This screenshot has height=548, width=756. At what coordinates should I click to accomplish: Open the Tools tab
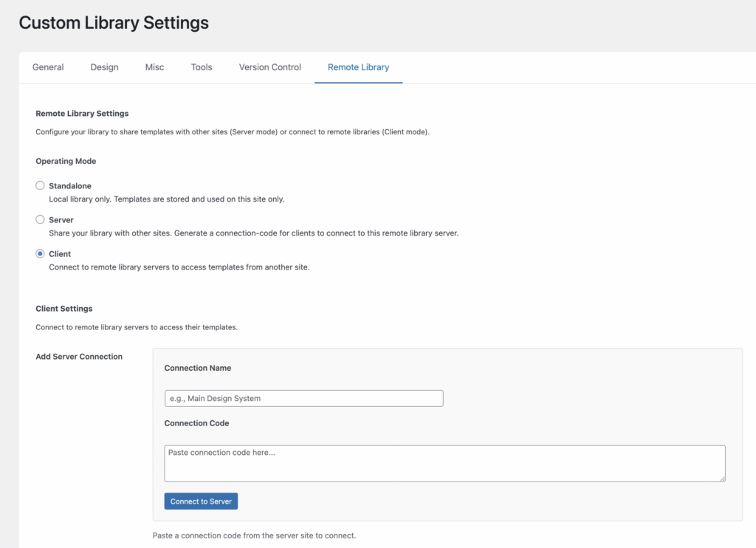click(202, 67)
